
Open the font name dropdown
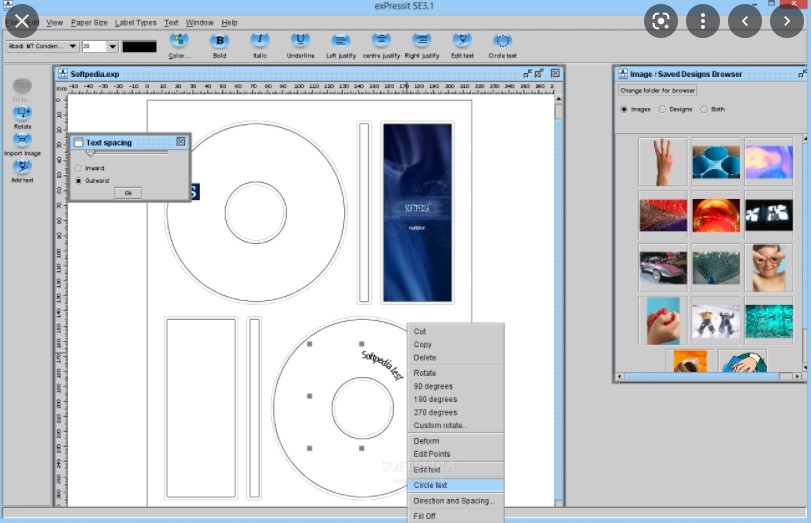73,46
